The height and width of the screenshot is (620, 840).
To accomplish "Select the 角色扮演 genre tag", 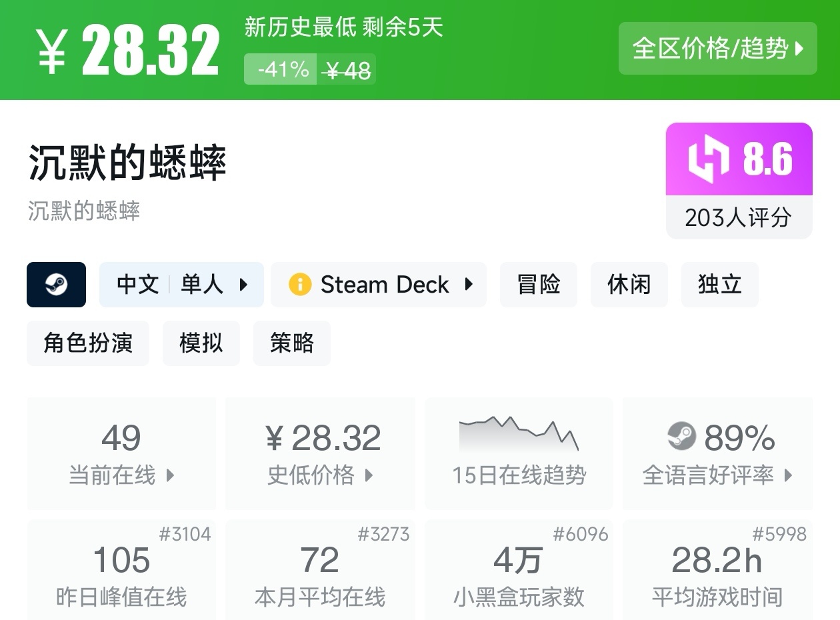I will pos(88,343).
